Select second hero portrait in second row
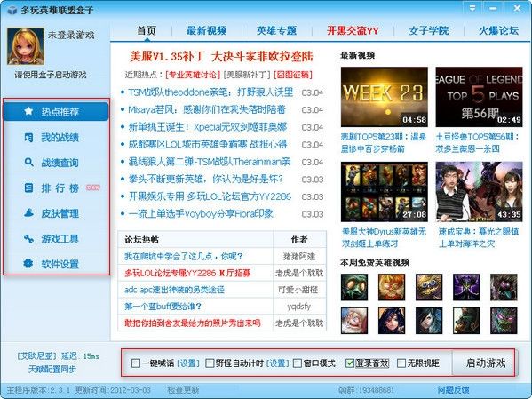The width and height of the screenshot is (532, 399). (392, 321)
